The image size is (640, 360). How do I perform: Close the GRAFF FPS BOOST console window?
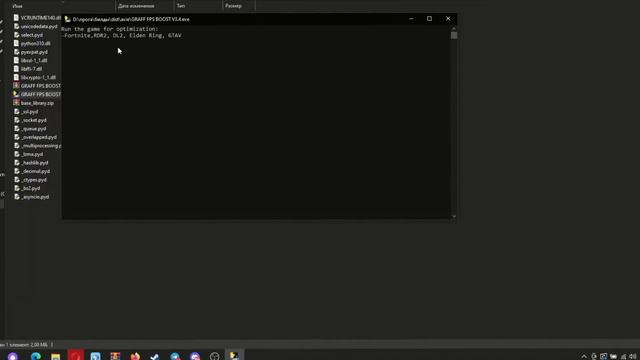pos(448,19)
